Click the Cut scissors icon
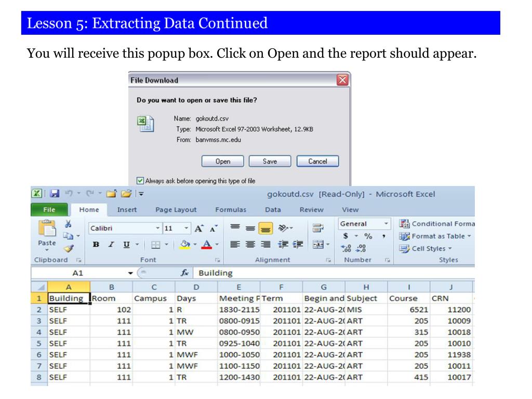 click(x=68, y=224)
